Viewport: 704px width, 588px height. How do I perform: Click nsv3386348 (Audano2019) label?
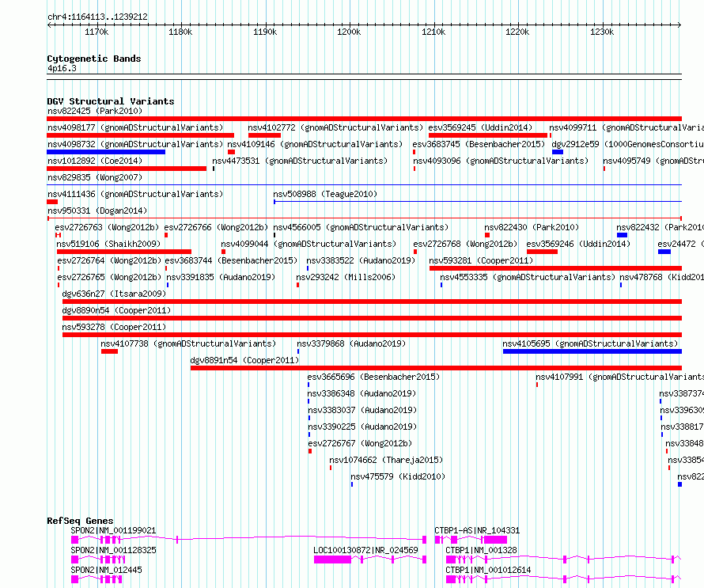[361, 393]
